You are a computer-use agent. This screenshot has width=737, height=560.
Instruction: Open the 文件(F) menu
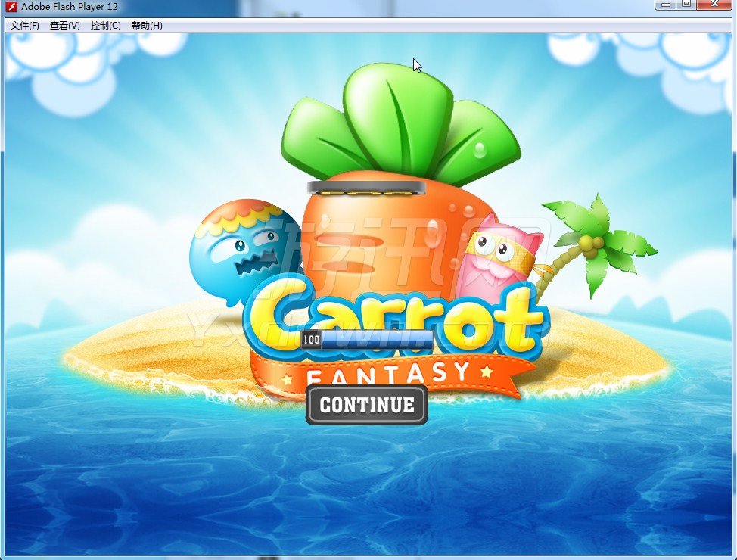click(x=25, y=26)
